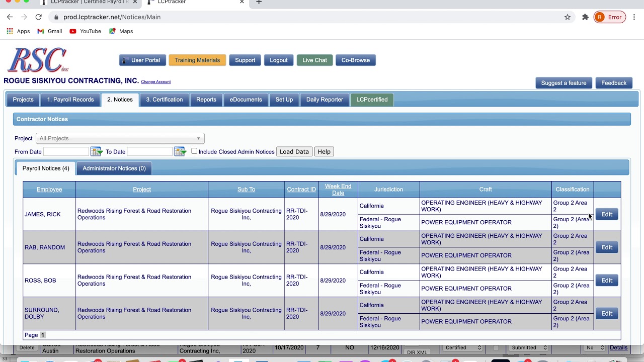The height and width of the screenshot is (362, 644).
Task: Click the Co-Browse button
Action: pos(356,60)
